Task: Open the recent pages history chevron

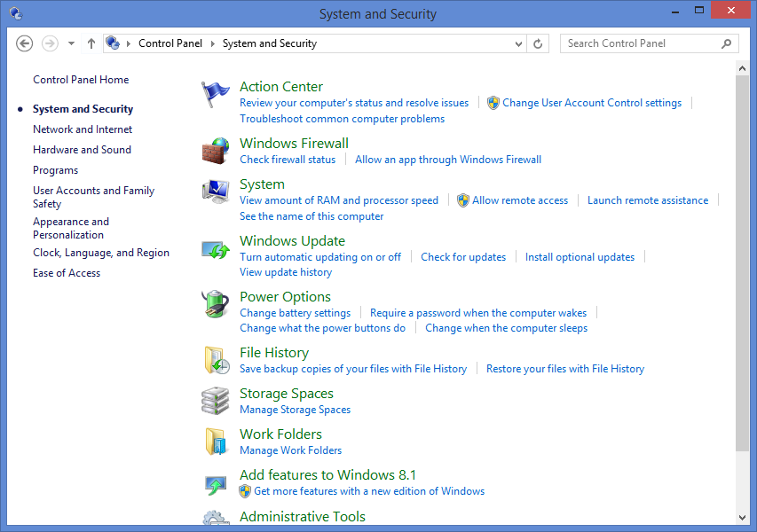Action: click(71, 43)
